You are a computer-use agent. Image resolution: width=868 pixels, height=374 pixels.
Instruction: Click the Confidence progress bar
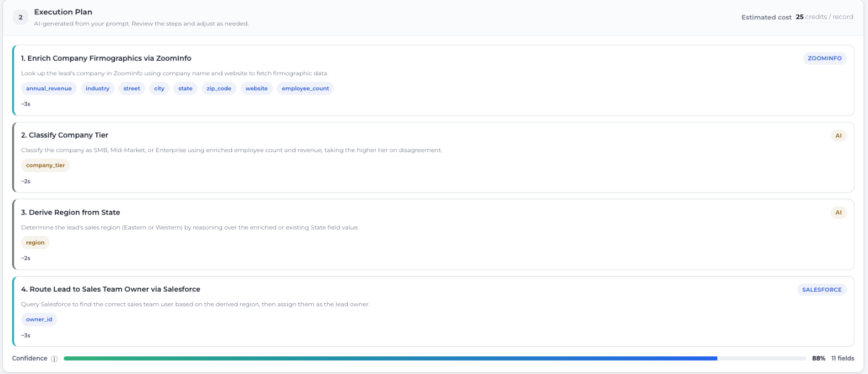(435, 359)
